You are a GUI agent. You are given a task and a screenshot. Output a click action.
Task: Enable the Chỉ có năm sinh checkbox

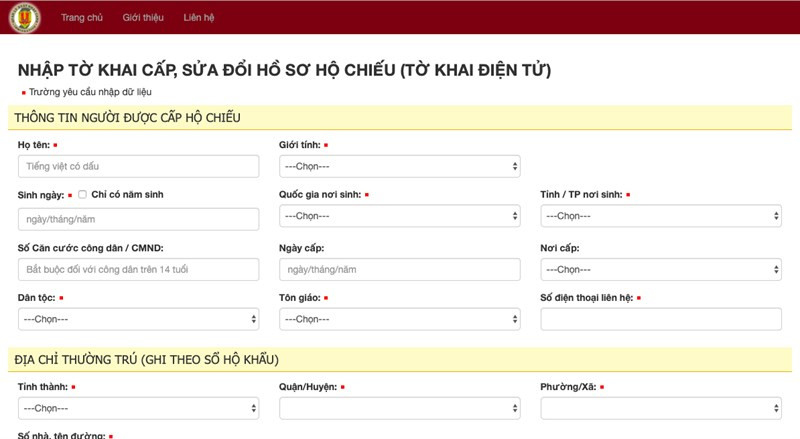[83, 195]
